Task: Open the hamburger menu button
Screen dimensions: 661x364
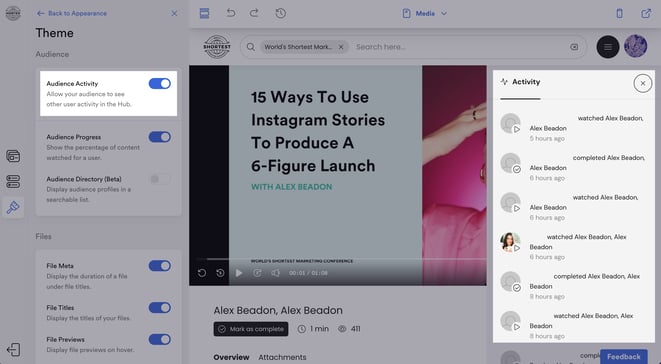Action: 608,47
